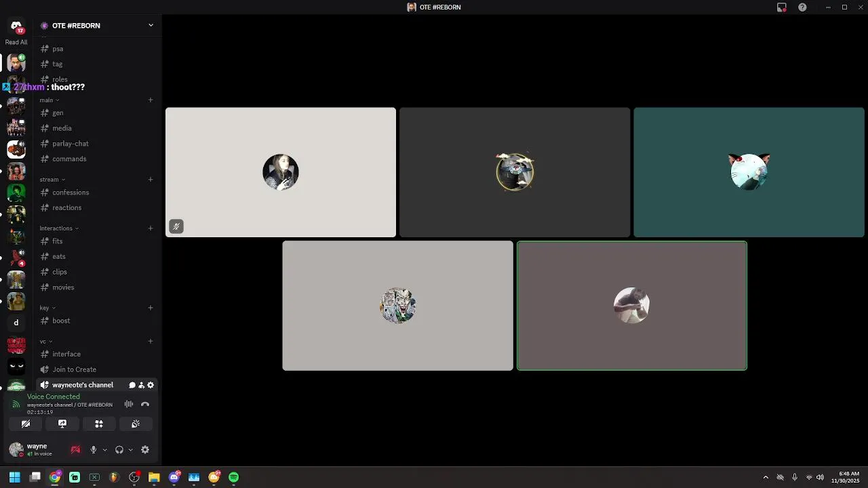Click the Voice Connected status text
This screenshot has width=868, height=488.
54,396
